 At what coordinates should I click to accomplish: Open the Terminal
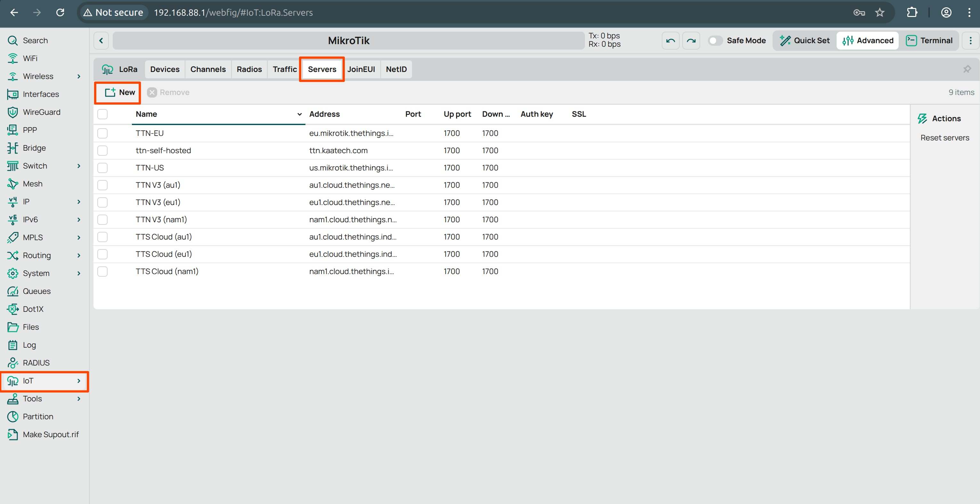coord(929,40)
